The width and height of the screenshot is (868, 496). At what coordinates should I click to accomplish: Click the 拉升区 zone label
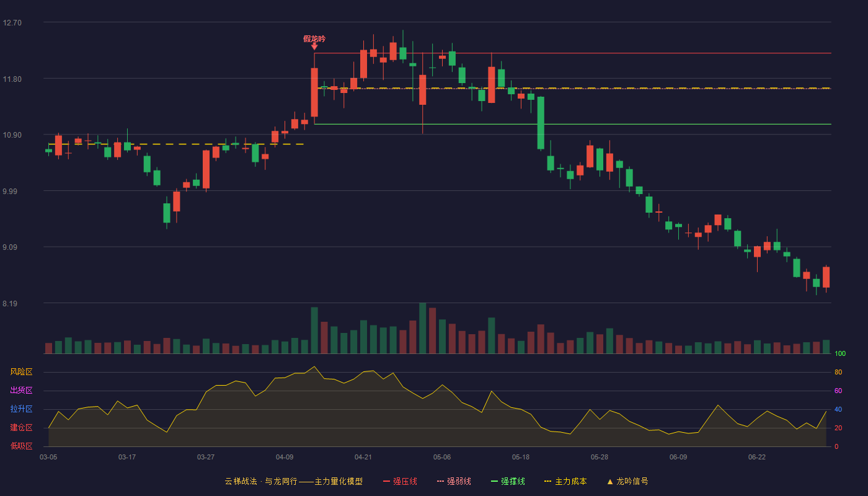(x=21, y=409)
